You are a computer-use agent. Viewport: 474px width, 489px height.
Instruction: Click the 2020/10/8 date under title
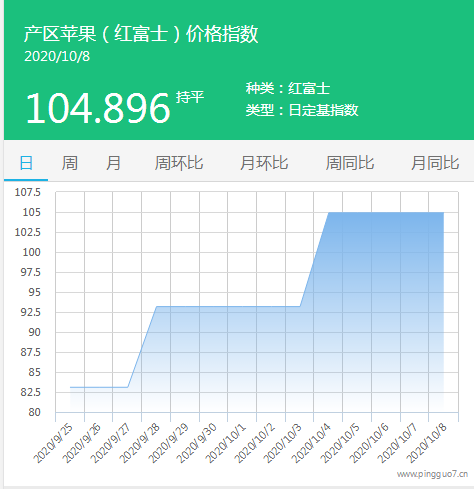[x=57, y=56]
